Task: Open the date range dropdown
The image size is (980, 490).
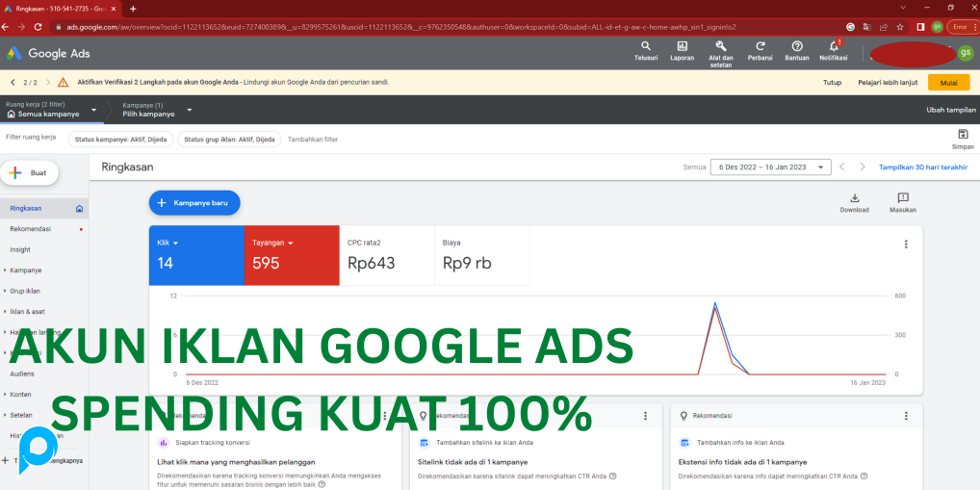Action: click(770, 167)
